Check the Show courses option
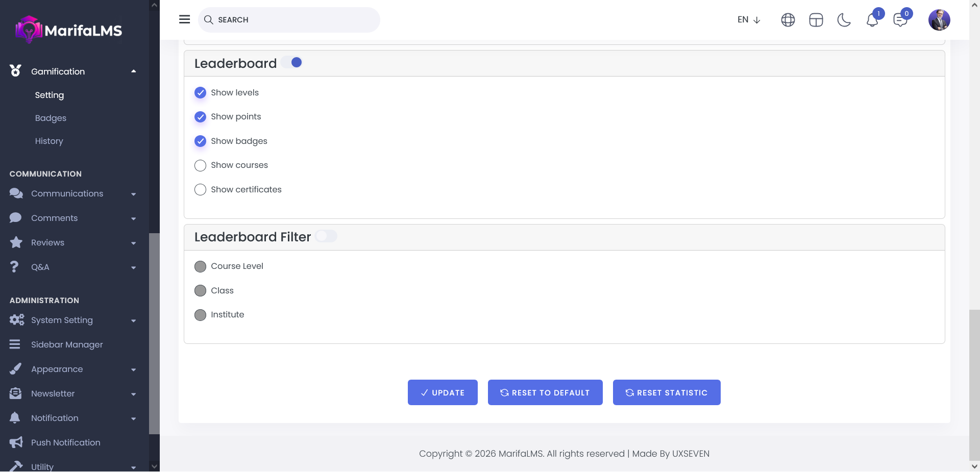 tap(200, 165)
